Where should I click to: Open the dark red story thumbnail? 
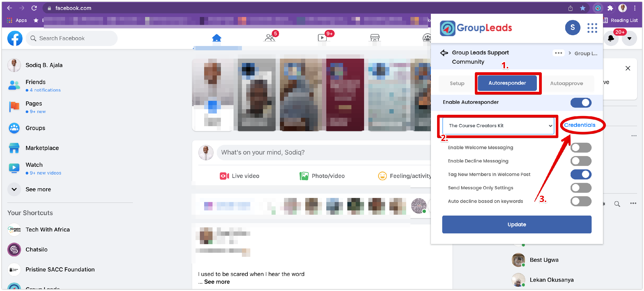tap(345, 95)
